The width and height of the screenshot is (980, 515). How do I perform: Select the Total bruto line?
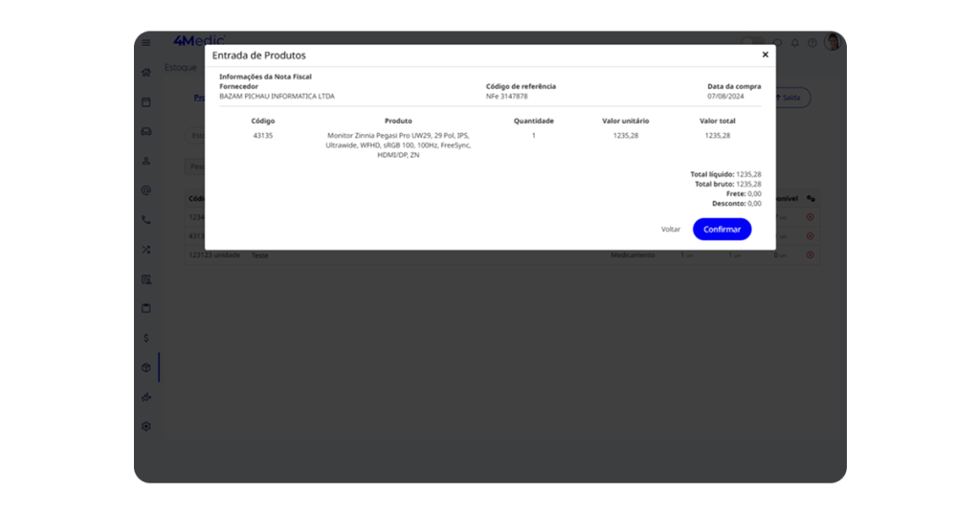click(x=728, y=185)
